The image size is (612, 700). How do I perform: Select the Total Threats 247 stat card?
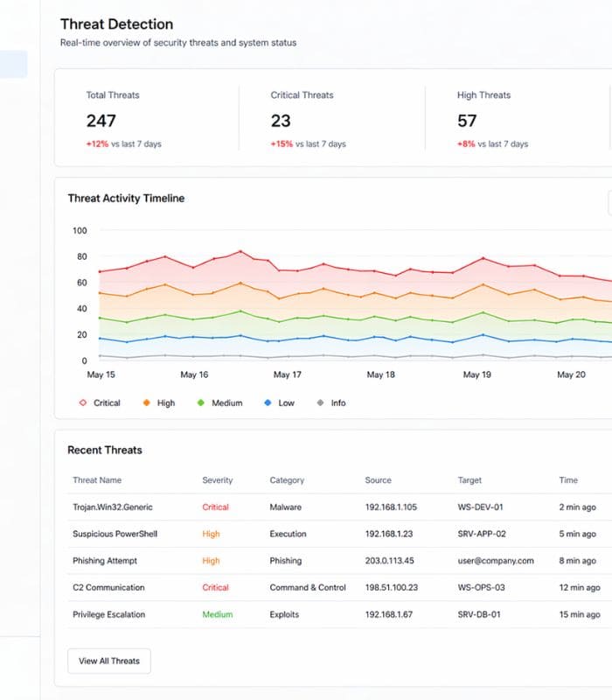click(145, 118)
